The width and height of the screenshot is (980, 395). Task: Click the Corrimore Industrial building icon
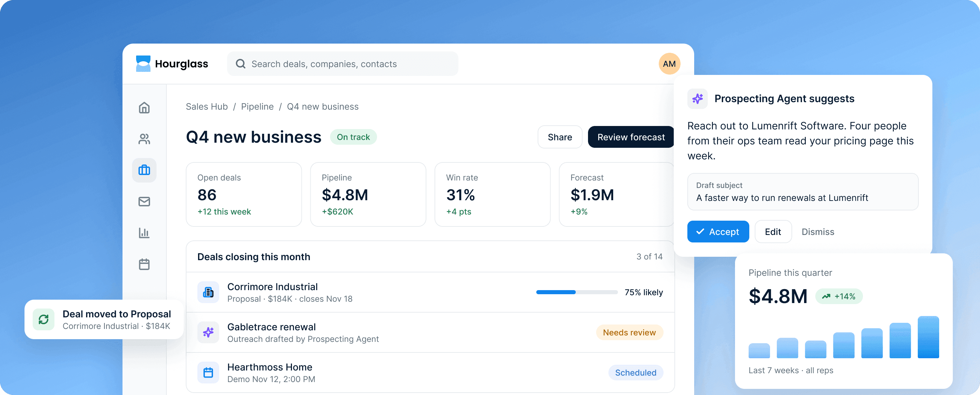click(x=208, y=292)
